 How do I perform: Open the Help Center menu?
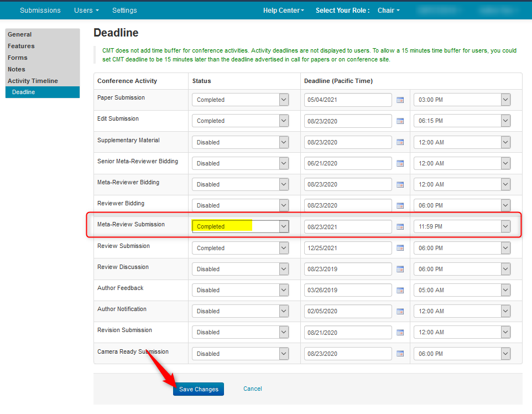tap(283, 11)
